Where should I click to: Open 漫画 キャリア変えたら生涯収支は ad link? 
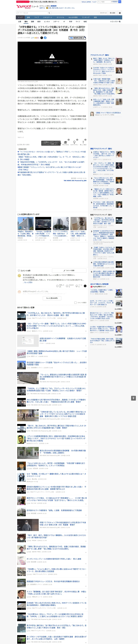tap(108, 113)
